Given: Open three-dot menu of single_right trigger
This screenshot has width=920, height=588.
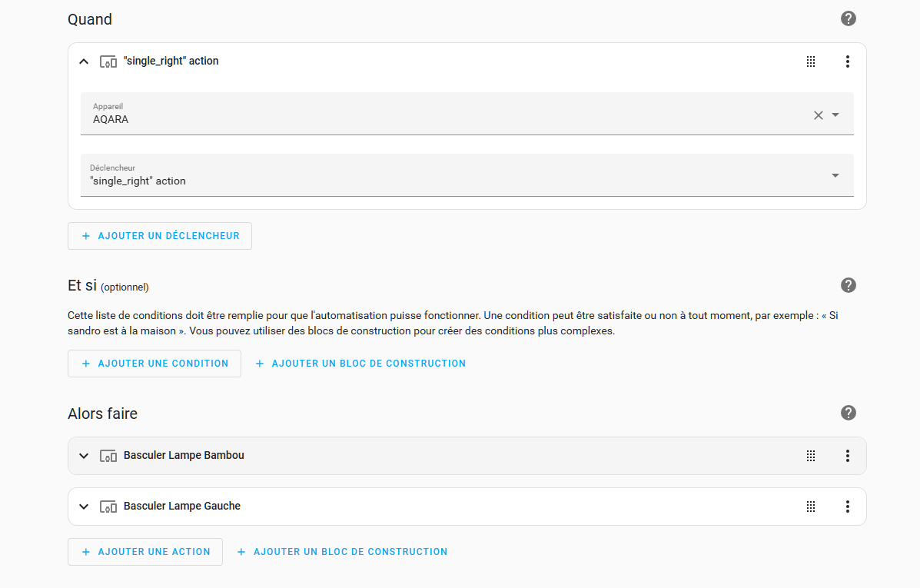Looking at the screenshot, I should 847,61.
